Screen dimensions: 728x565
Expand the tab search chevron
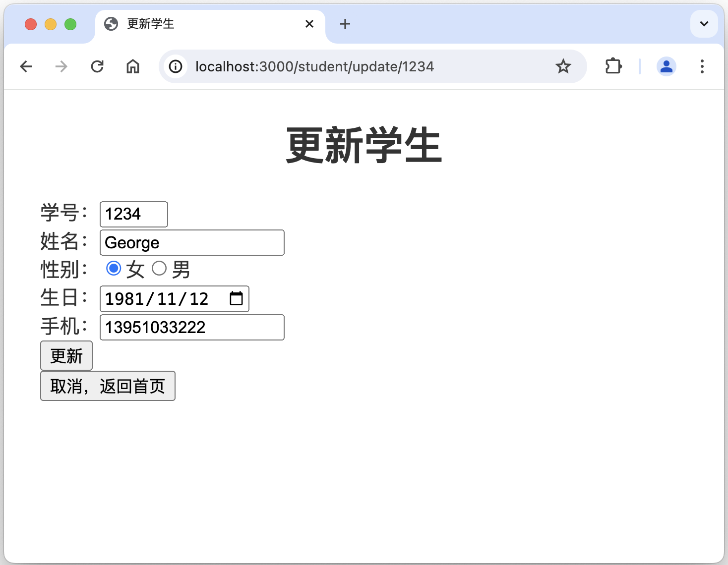pos(704,24)
